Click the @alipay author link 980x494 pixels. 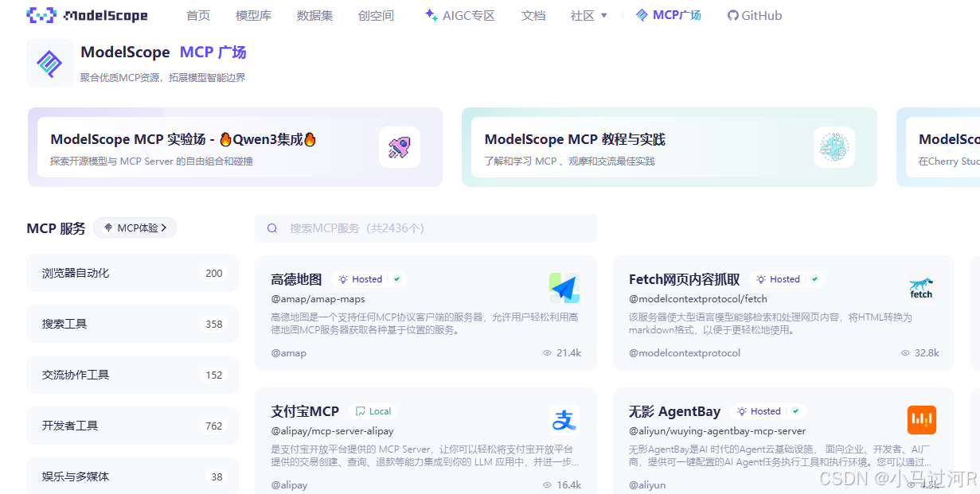(289, 484)
